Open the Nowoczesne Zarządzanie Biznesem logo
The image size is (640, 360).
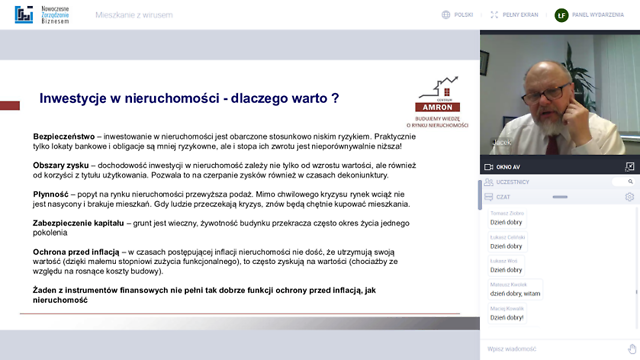click(x=42, y=15)
